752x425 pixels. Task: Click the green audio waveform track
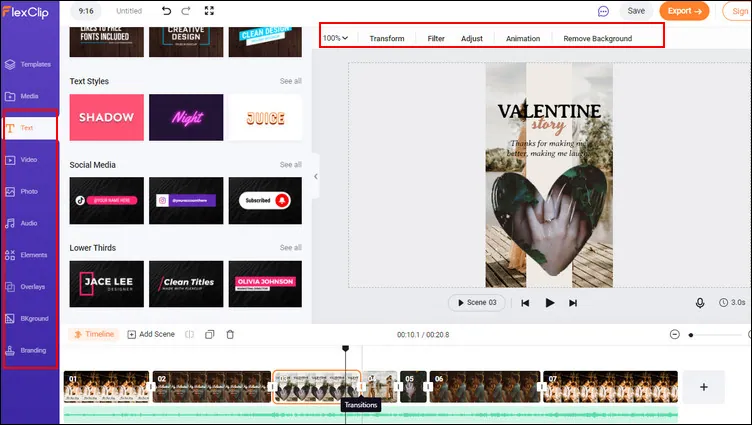pyautogui.click(x=371, y=415)
